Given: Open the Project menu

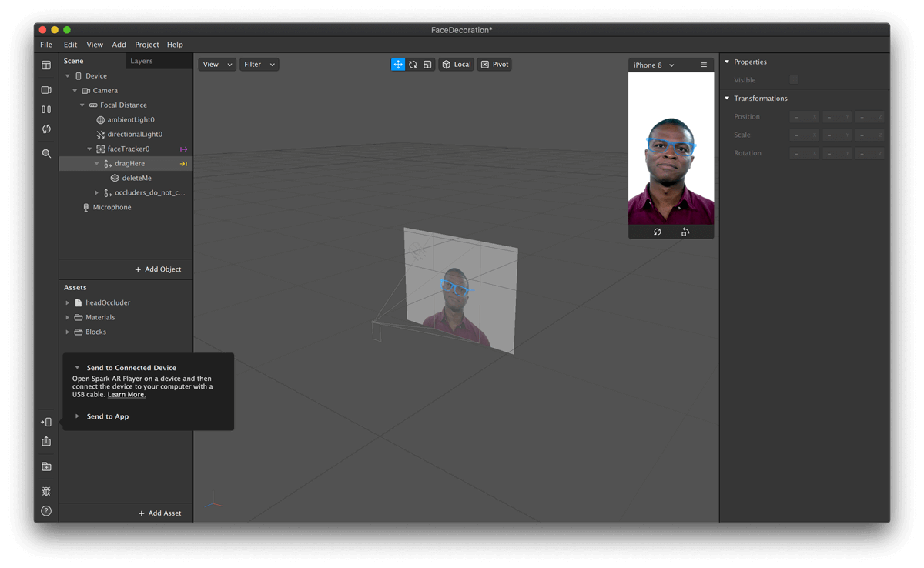Looking at the screenshot, I should pyautogui.click(x=147, y=45).
